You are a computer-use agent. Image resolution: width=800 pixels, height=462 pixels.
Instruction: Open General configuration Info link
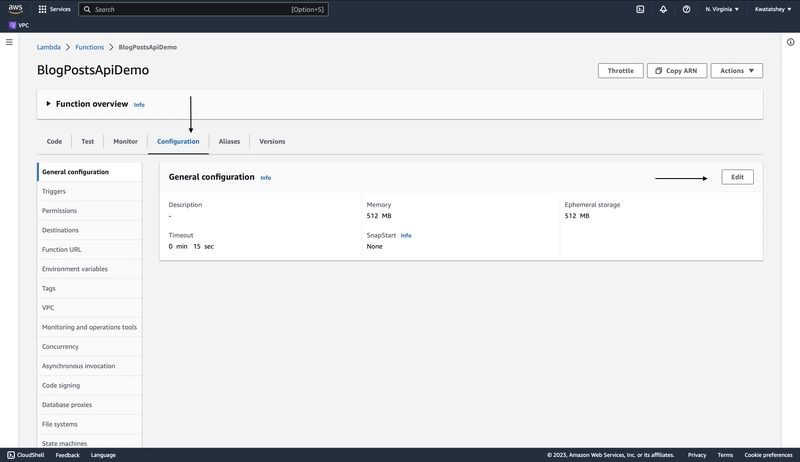coord(266,178)
